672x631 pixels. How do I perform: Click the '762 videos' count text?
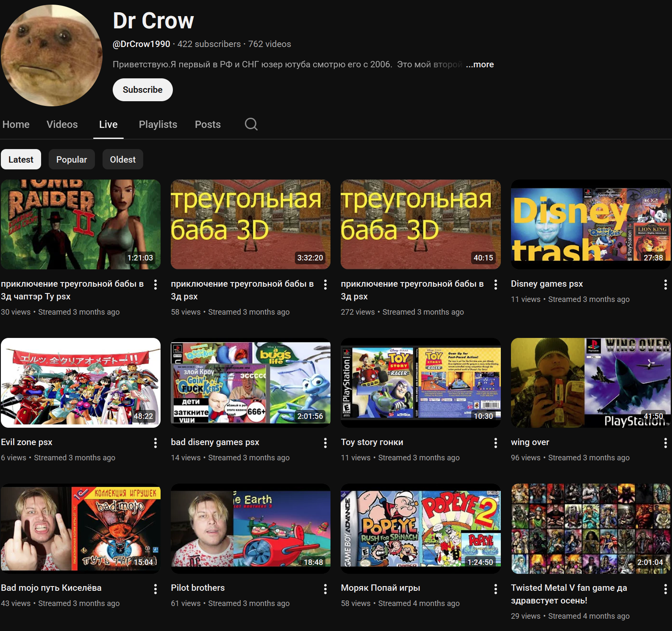269,44
